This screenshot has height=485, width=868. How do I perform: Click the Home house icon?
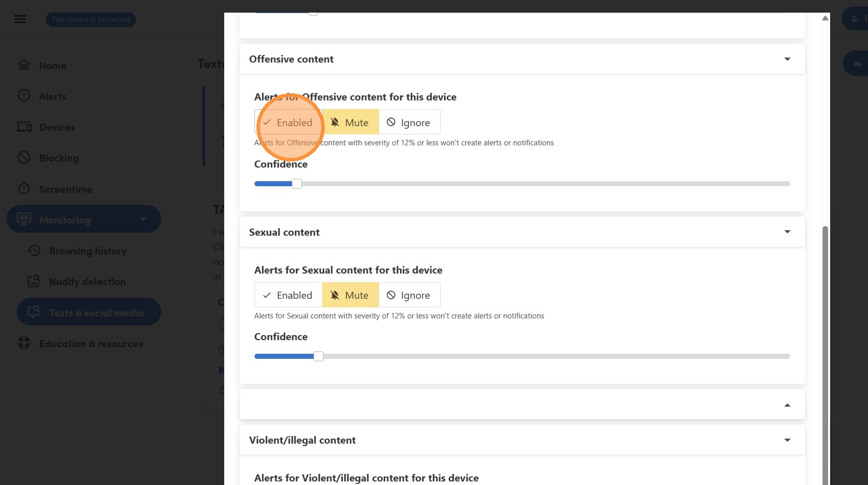click(x=24, y=65)
